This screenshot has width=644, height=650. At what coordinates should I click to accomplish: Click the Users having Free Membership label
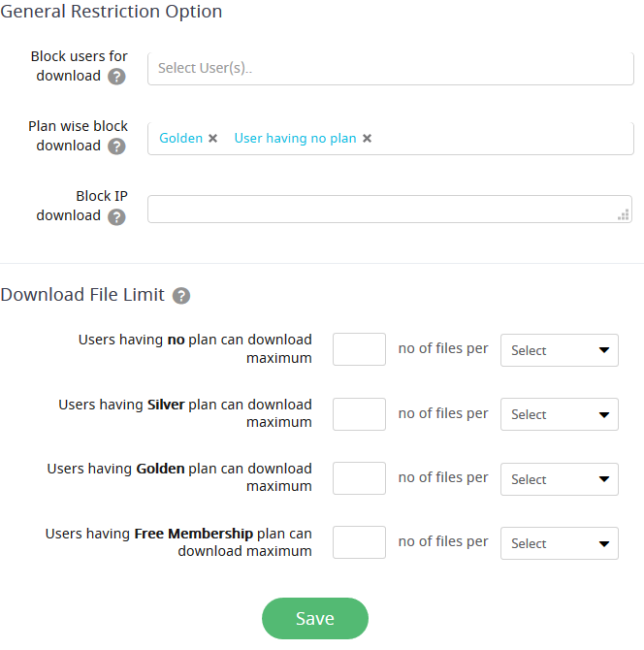pyautogui.click(x=178, y=542)
